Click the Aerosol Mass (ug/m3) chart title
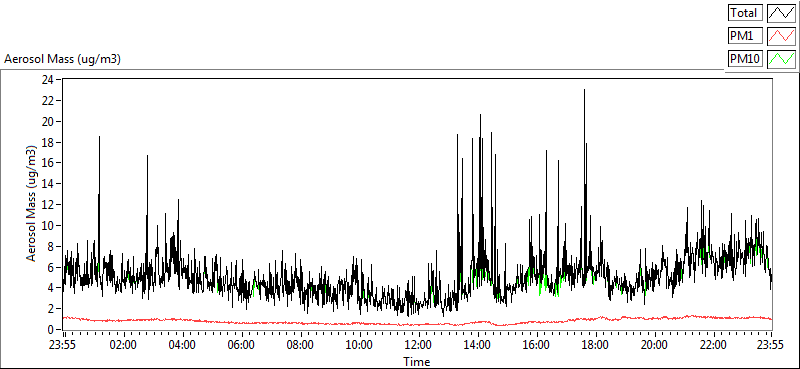The image size is (800, 369). click(x=62, y=59)
